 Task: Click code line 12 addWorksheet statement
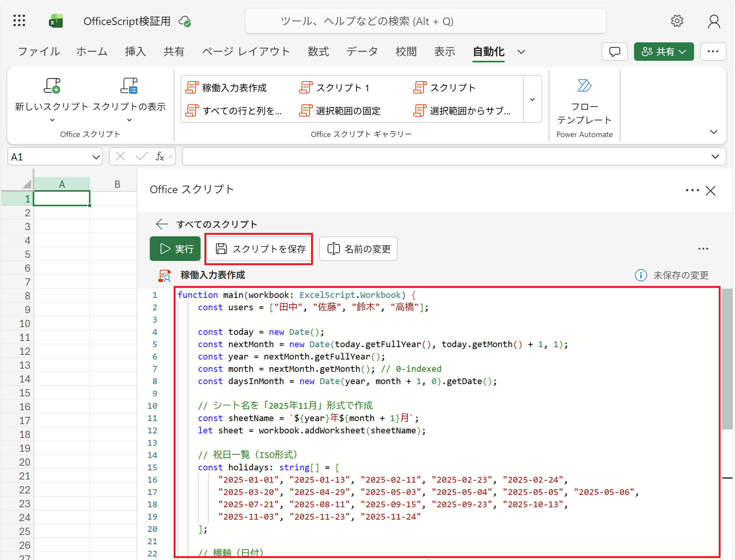311,430
